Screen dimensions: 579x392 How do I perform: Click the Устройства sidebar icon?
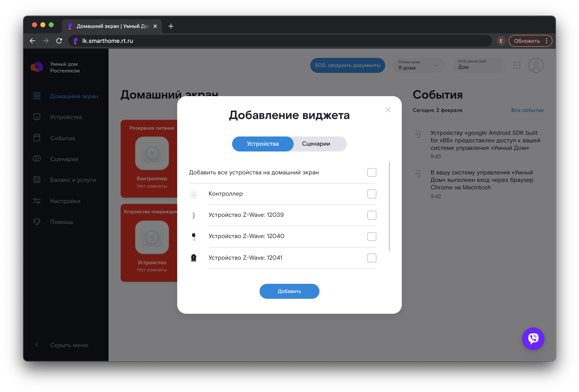[x=37, y=117]
